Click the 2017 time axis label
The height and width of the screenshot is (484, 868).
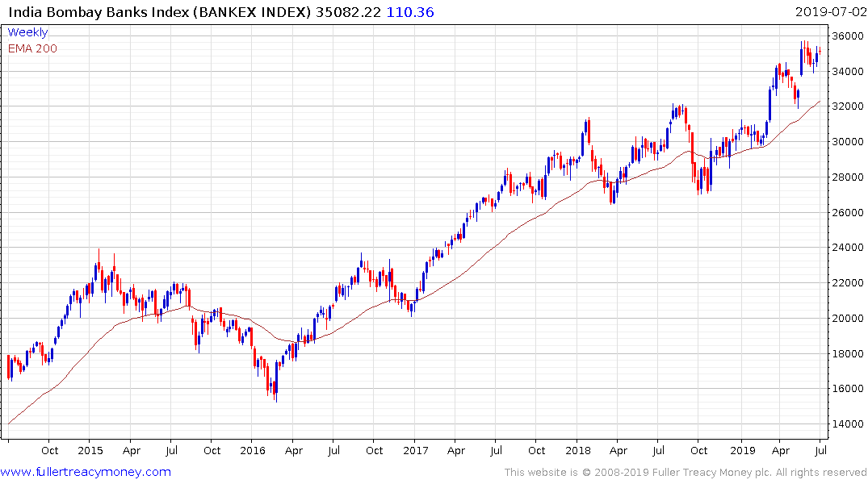[x=416, y=450]
